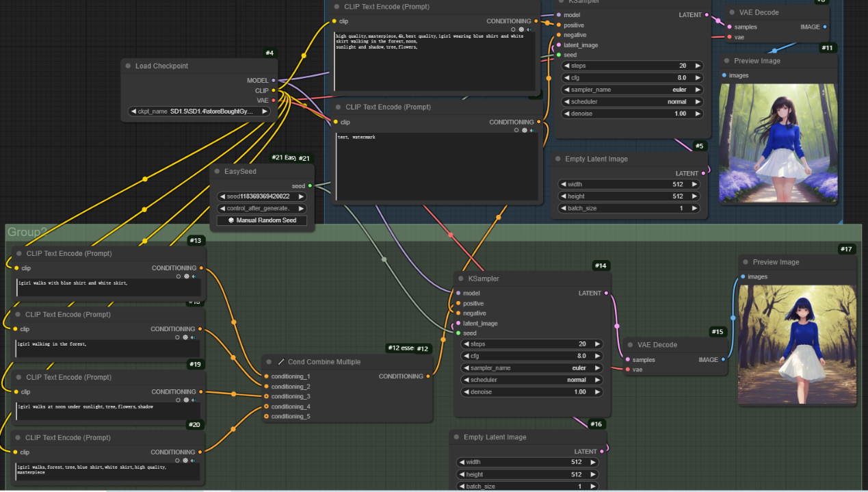
Task: Click the forest girl preview image in node #17
Action: point(797,344)
